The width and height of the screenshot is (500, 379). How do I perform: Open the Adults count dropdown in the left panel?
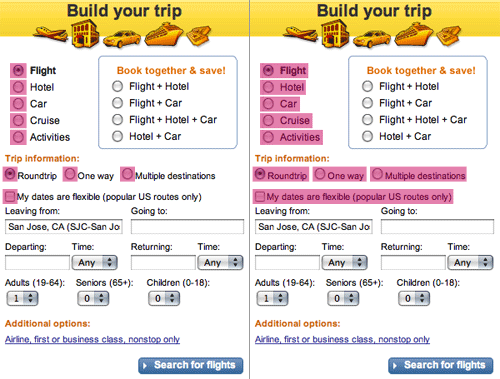[x=22, y=298]
